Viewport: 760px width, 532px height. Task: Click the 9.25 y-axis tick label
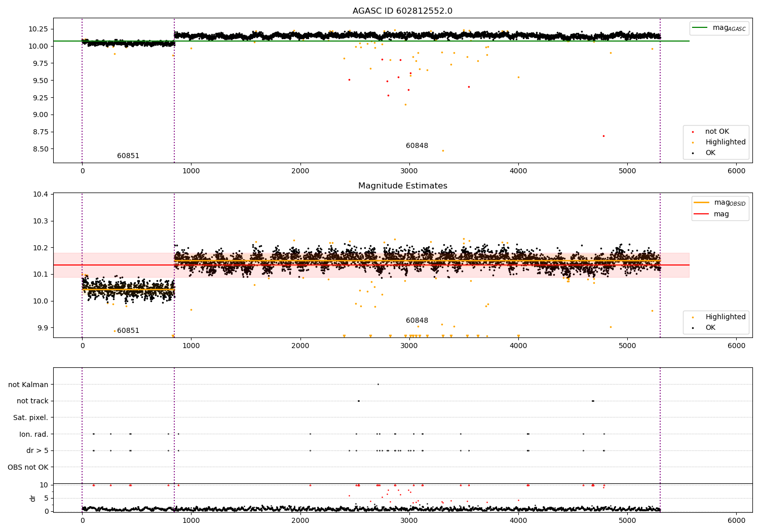click(x=40, y=98)
